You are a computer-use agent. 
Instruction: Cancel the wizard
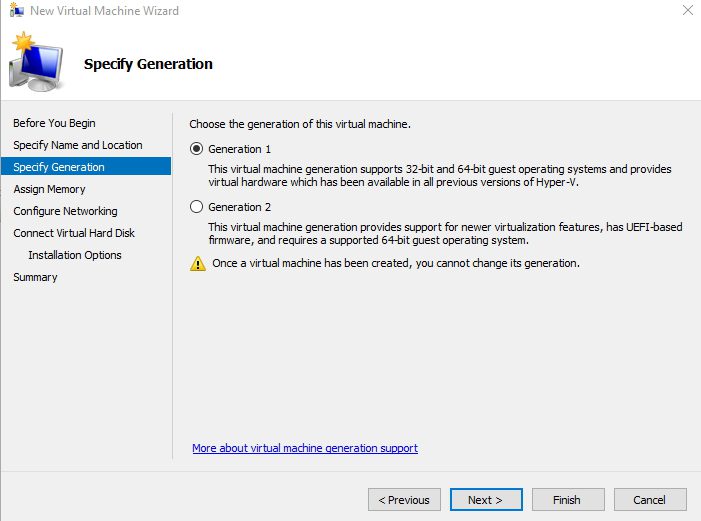coord(648,499)
